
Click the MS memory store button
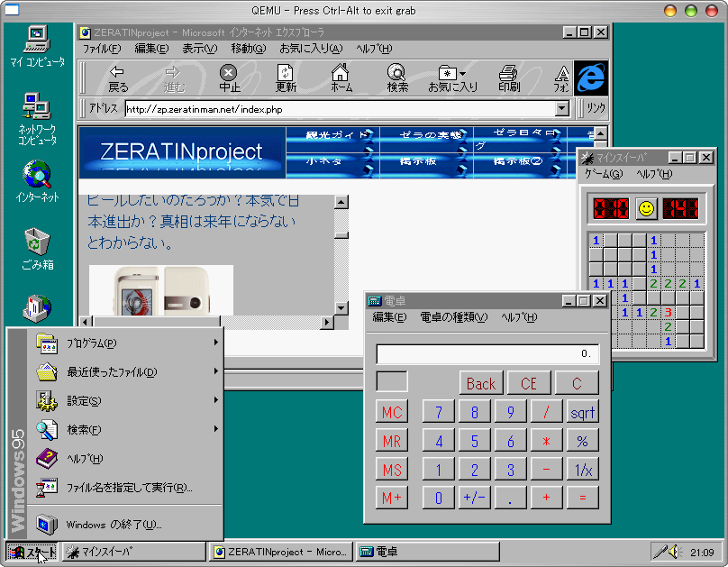click(392, 470)
